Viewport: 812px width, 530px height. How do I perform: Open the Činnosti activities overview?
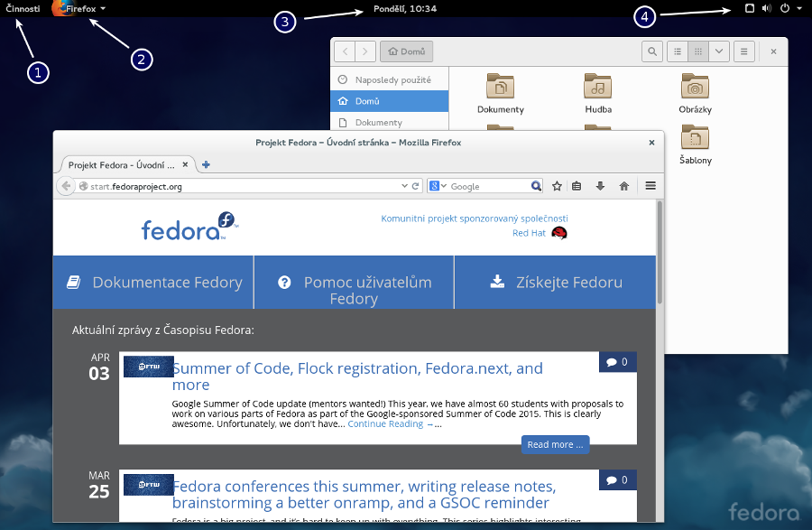tap(23, 8)
